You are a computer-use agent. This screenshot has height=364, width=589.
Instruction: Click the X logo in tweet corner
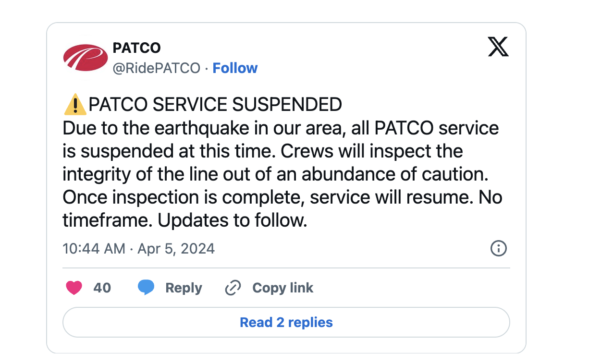click(x=498, y=47)
